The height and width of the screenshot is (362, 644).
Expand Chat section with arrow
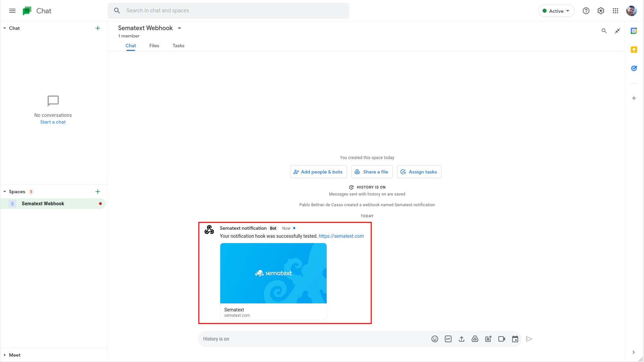pos(4,28)
